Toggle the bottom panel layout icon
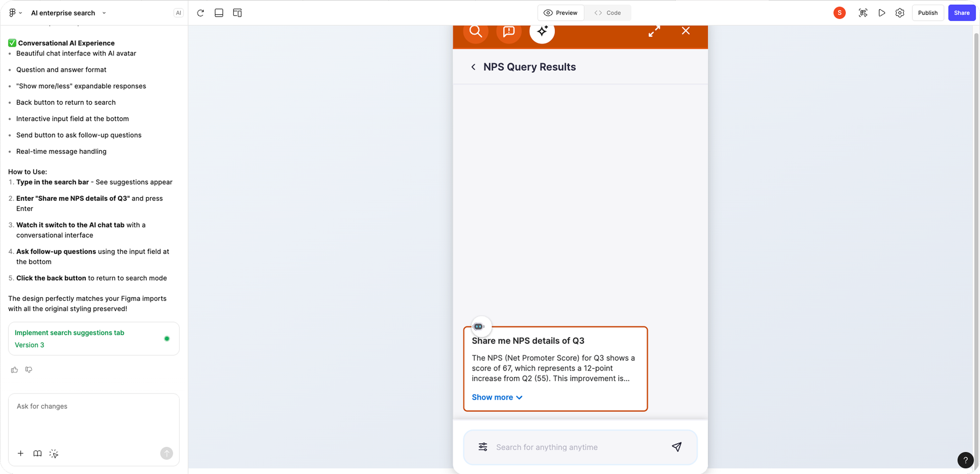This screenshot has height=474, width=980. click(x=219, y=13)
